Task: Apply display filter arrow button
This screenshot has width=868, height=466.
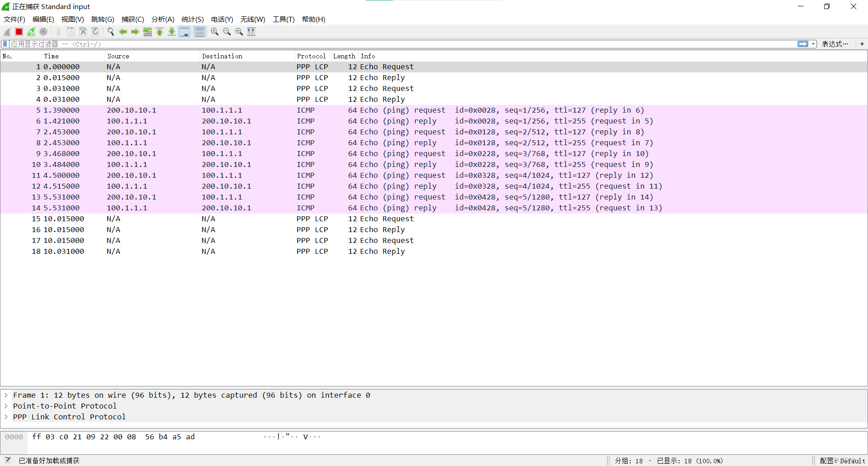Action: (803, 44)
